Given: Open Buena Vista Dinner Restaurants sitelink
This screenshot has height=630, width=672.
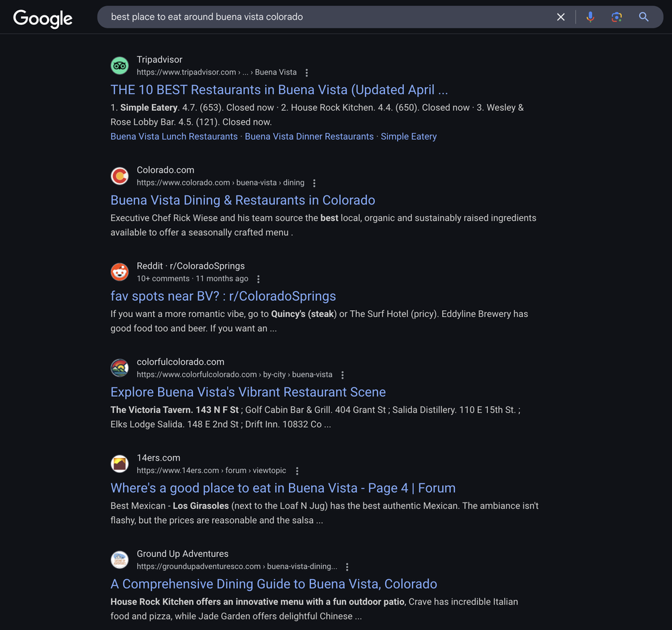Looking at the screenshot, I should click(x=309, y=136).
